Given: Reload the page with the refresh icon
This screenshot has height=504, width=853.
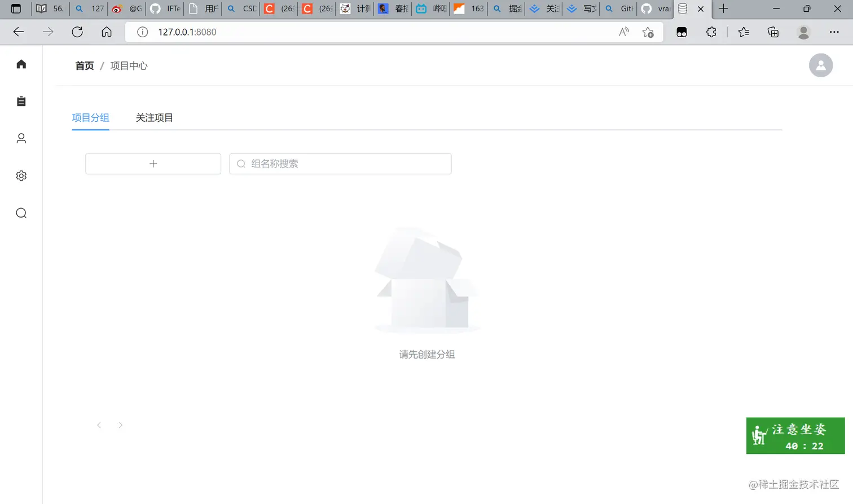Looking at the screenshot, I should 77,32.
